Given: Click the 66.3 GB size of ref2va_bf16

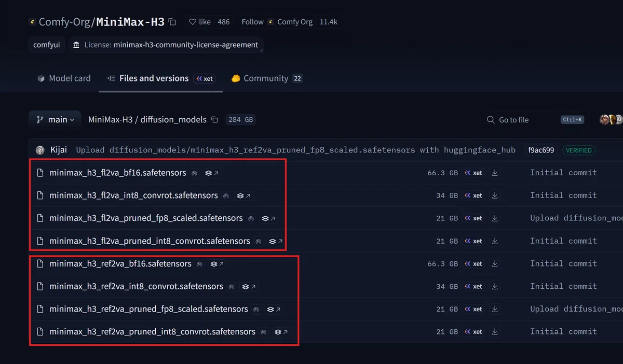Looking at the screenshot, I should [443, 264].
